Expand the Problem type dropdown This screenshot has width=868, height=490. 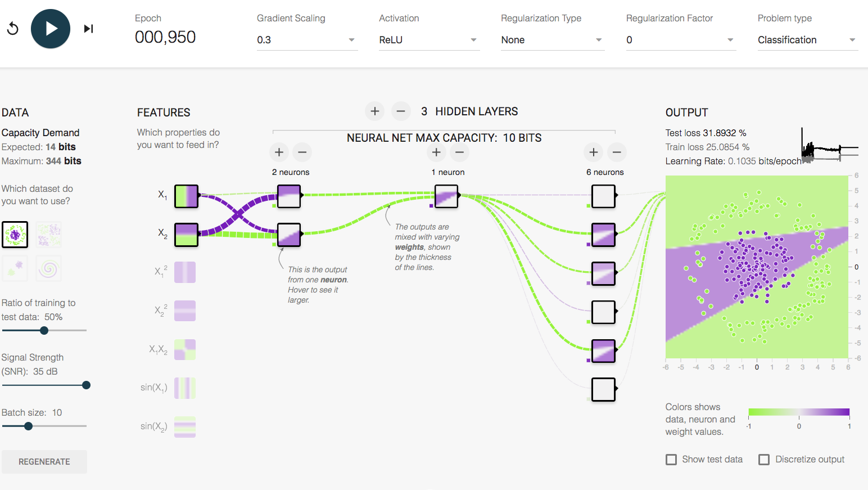(x=807, y=40)
